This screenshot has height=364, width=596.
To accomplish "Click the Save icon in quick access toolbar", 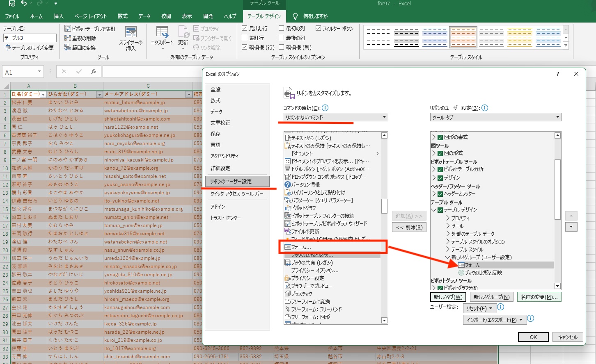I will coord(11,3).
